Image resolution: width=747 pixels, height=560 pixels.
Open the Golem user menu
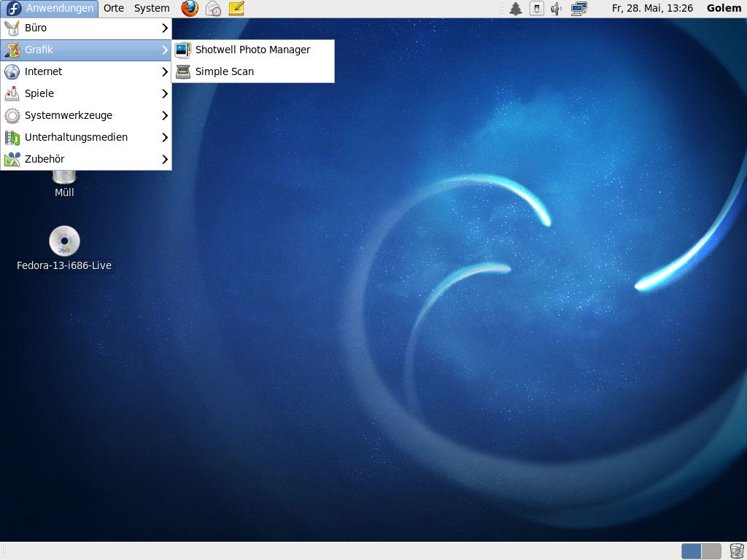[724, 8]
